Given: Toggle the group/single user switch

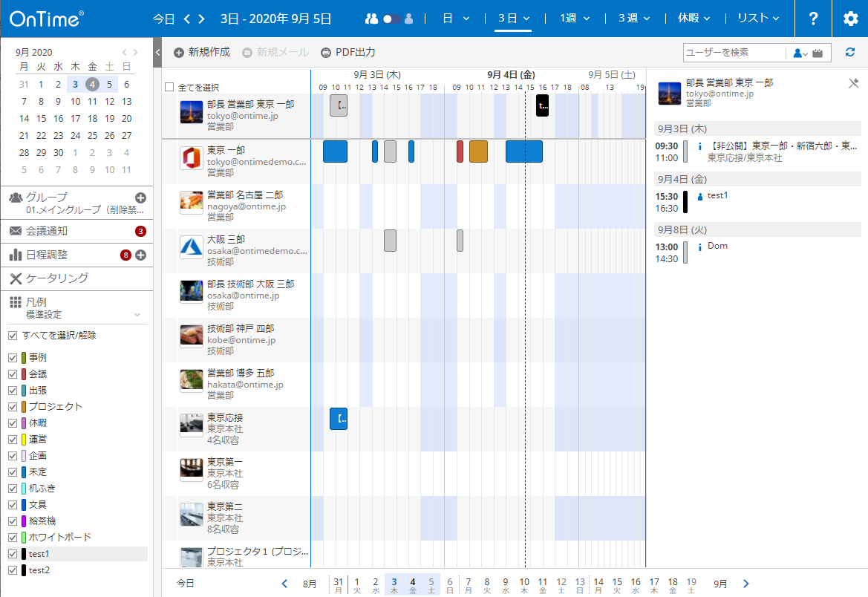Looking at the screenshot, I should click(391, 19).
